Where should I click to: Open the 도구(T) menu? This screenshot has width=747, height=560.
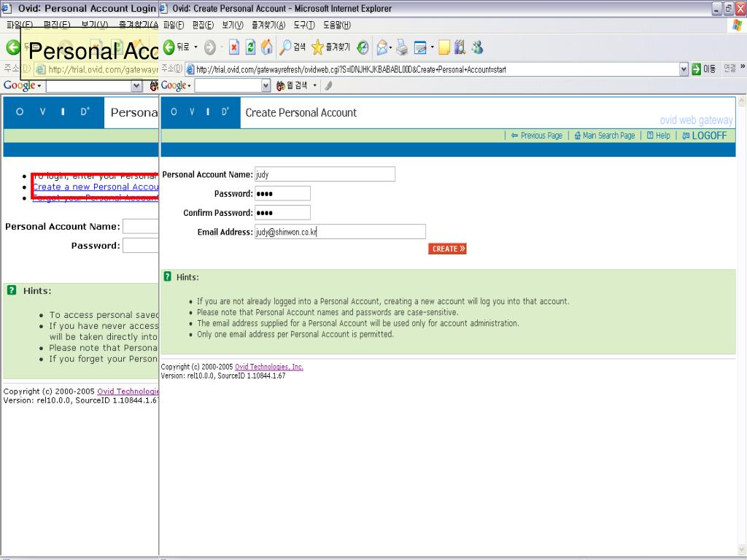pyautogui.click(x=304, y=25)
